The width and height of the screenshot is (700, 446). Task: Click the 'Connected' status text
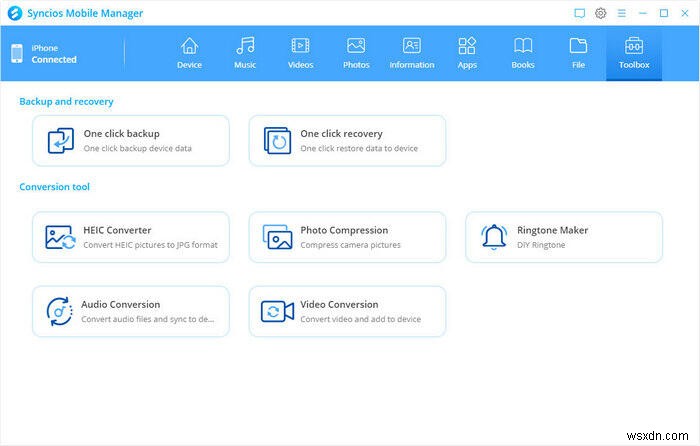[x=54, y=59]
